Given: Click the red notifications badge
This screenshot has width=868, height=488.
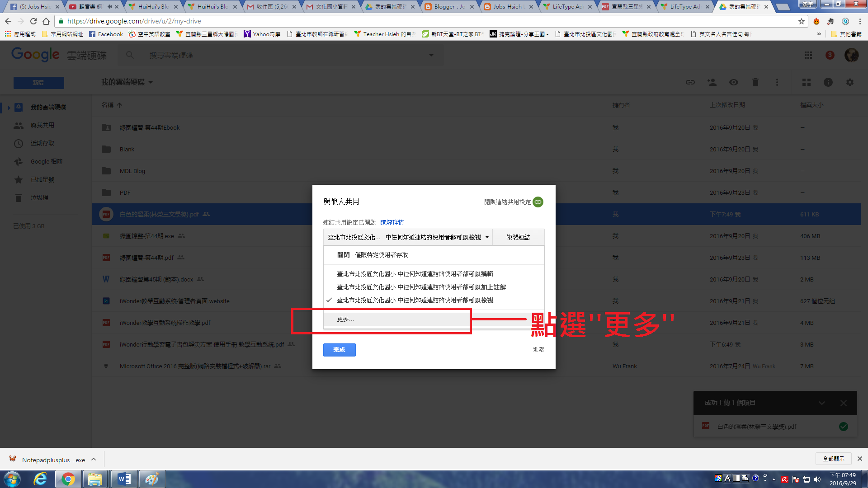Looking at the screenshot, I should click(x=830, y=55).
